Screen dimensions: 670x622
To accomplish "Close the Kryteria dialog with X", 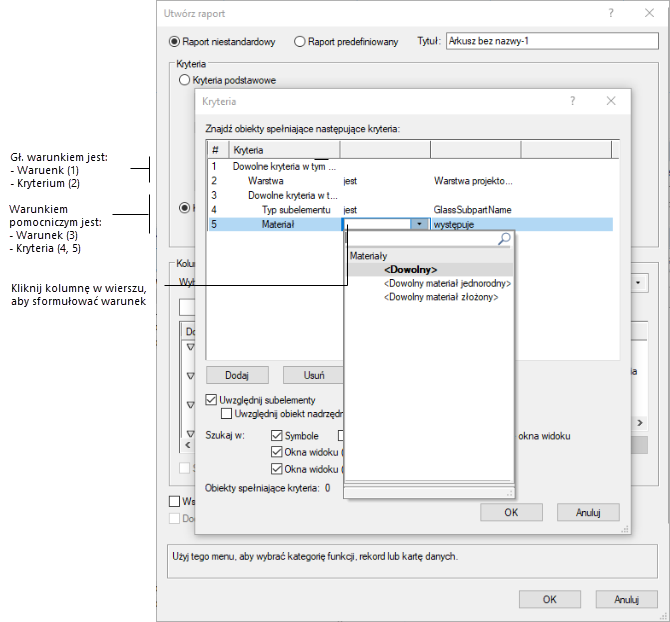I will click(611, 101).
